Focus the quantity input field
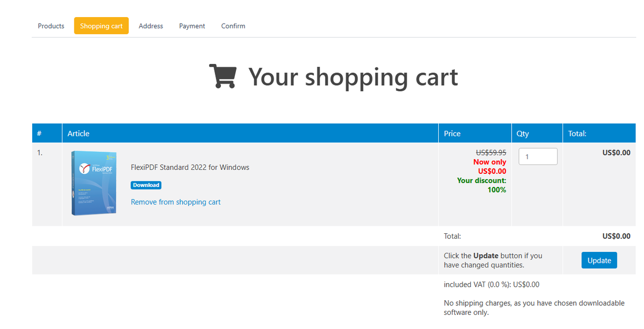644x329 pixels. (x=538, y=156)
